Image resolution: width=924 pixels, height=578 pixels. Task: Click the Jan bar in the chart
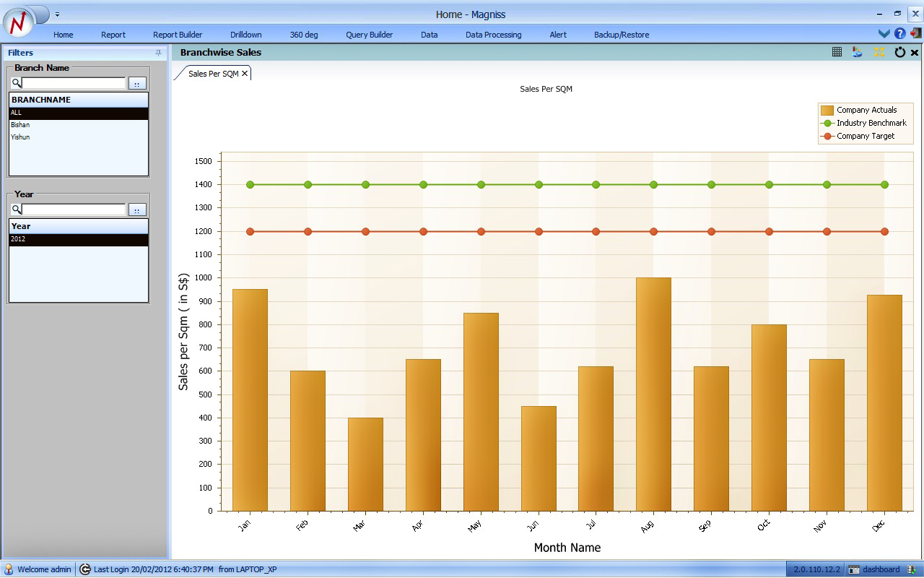(250, 400)
